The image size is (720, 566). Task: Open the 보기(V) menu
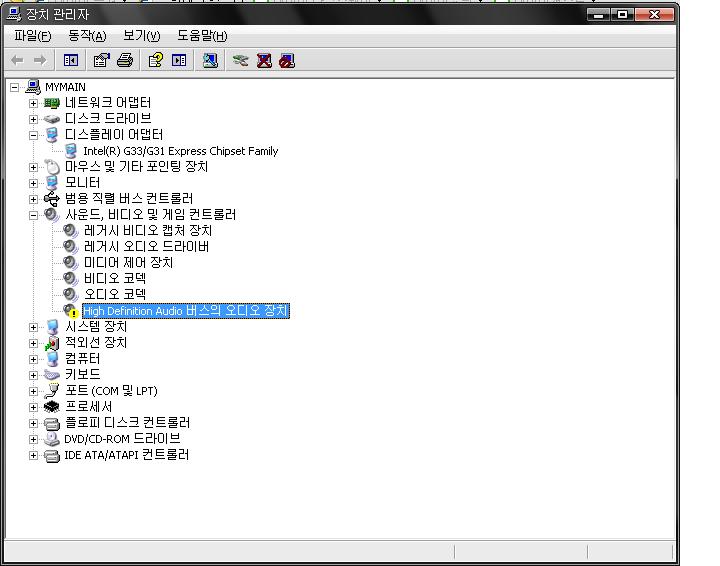click(x=141, y=36)
